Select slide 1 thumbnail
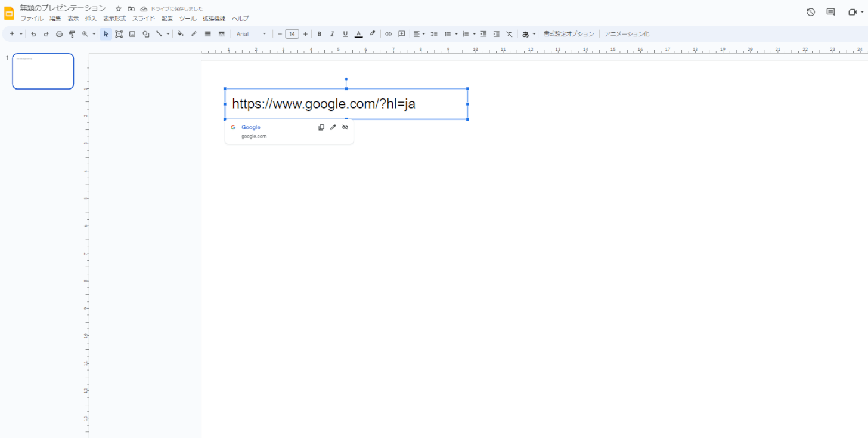Viewport: 868px width, 438px height. (43, 71)
